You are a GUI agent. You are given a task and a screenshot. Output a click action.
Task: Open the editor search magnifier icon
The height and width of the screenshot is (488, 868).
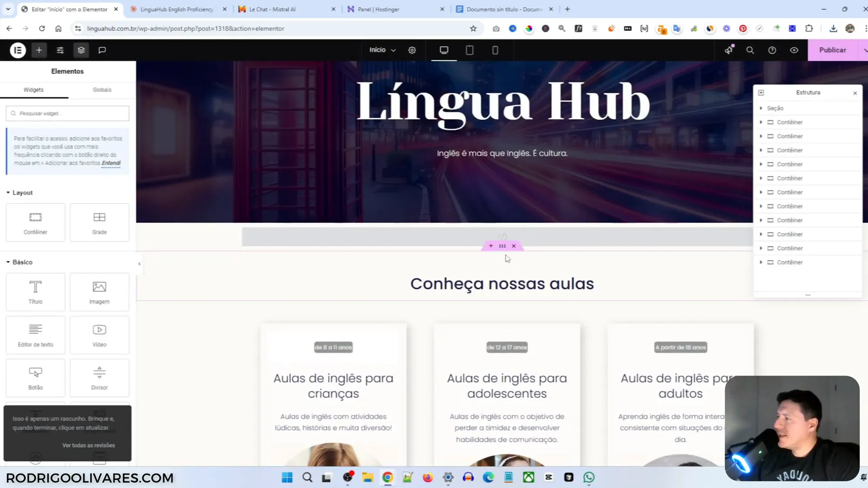750,50
